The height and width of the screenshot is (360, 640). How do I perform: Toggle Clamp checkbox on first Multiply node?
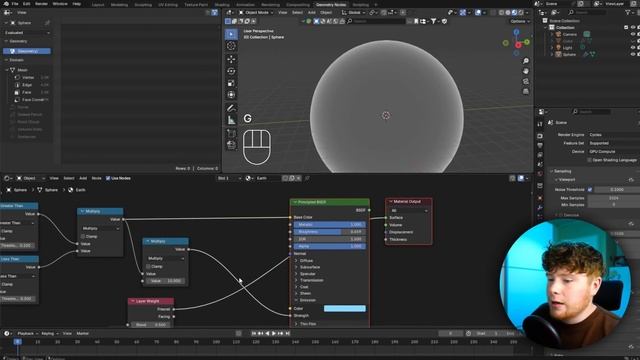coord(83,236)
